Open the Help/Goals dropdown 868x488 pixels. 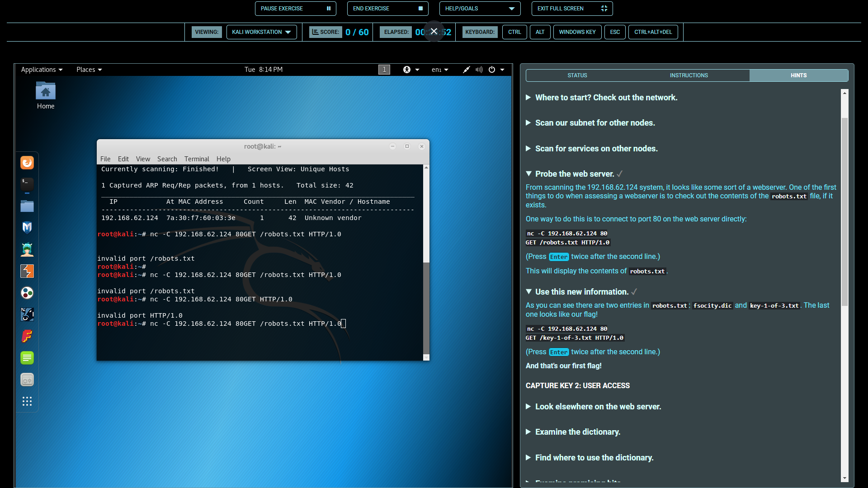click(480, 9)
